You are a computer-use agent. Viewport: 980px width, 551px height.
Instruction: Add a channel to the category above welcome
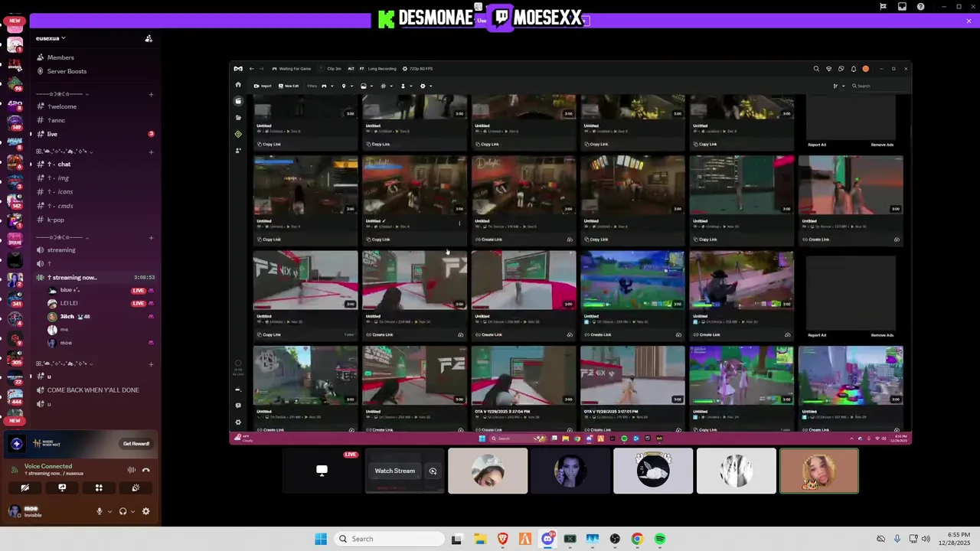pos(151,94)
